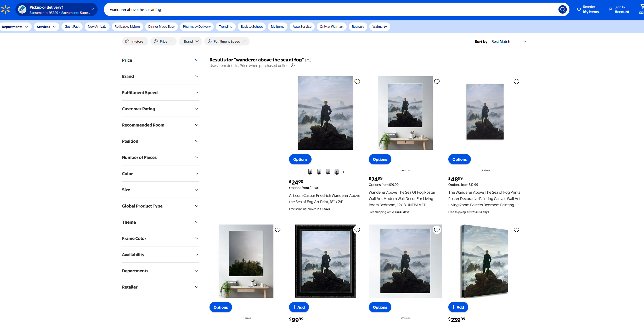This screenshot has width=644, height=322.
Task: Click the search magnifier button
Action: click(562, 10)
